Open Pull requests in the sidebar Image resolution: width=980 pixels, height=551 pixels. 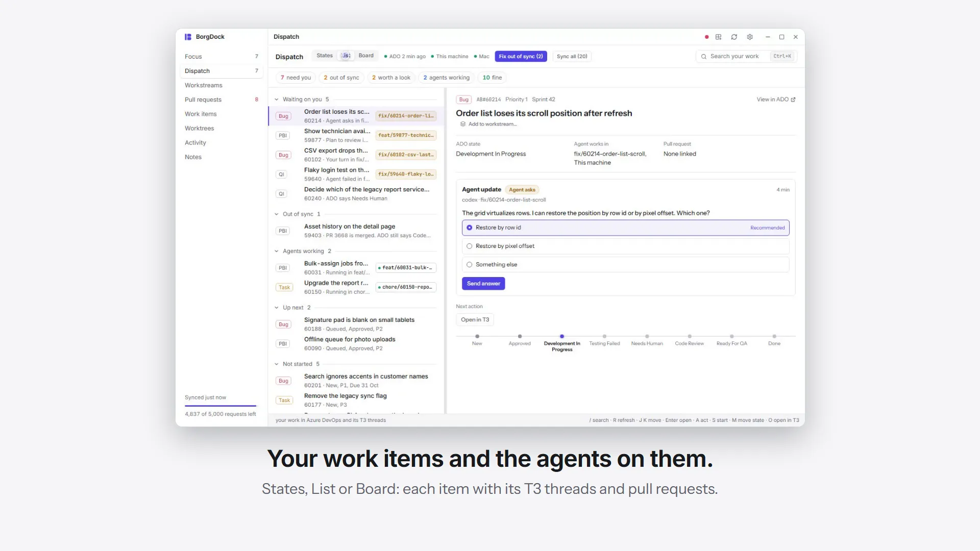[x=221, y=99]
